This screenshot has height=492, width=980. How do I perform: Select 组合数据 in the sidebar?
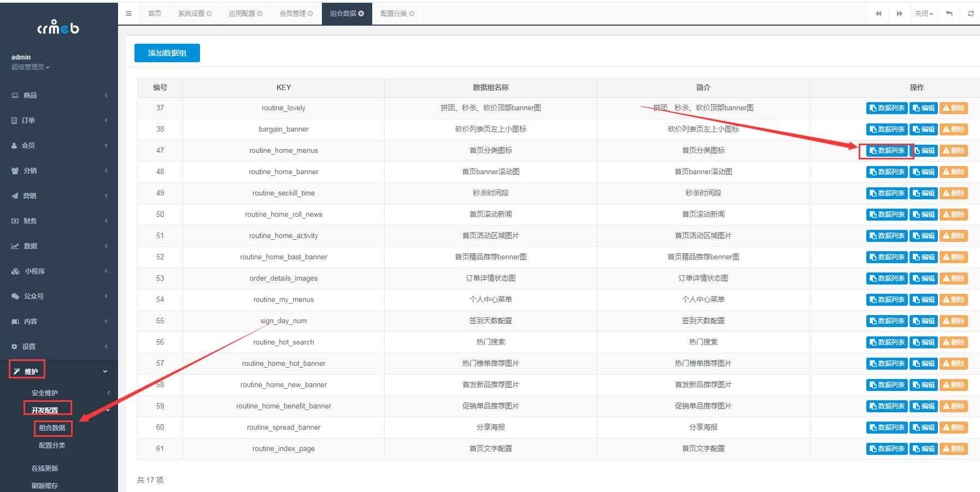click(x=52, y=428)
